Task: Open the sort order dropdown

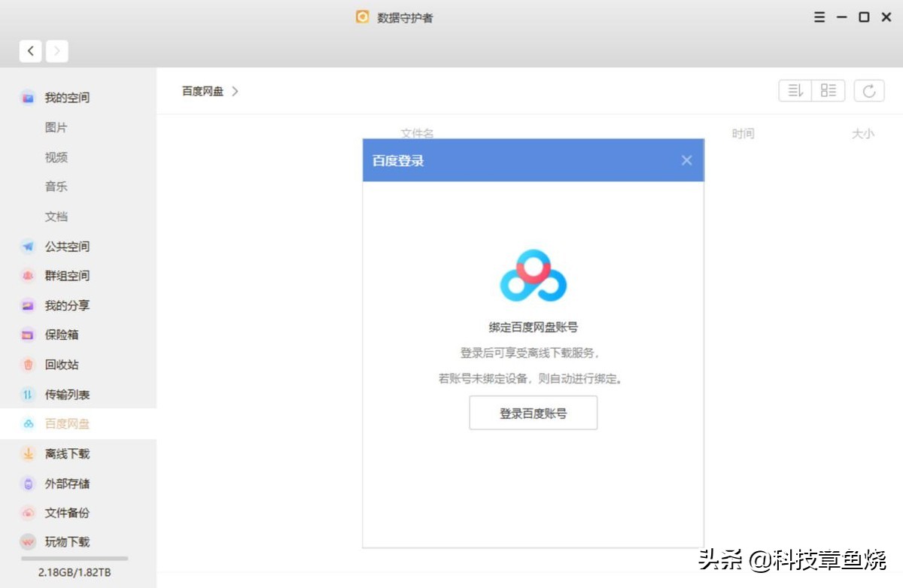Action: 795,90
